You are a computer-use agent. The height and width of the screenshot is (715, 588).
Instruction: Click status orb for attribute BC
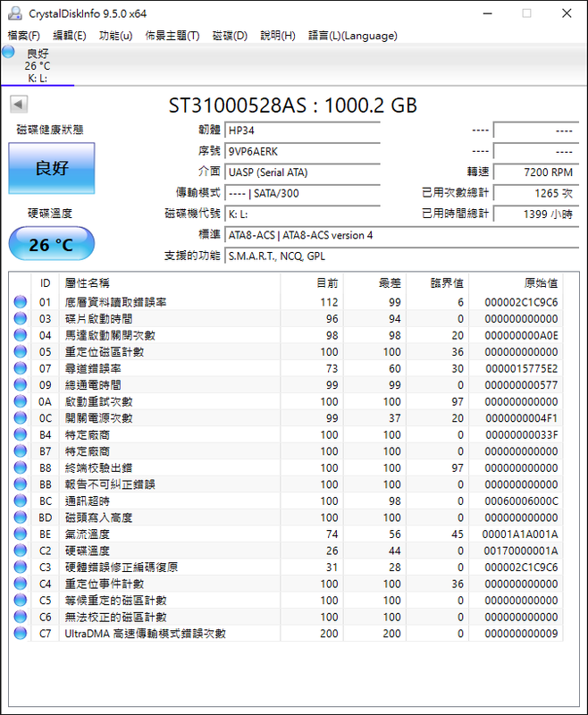click(20, 500)
